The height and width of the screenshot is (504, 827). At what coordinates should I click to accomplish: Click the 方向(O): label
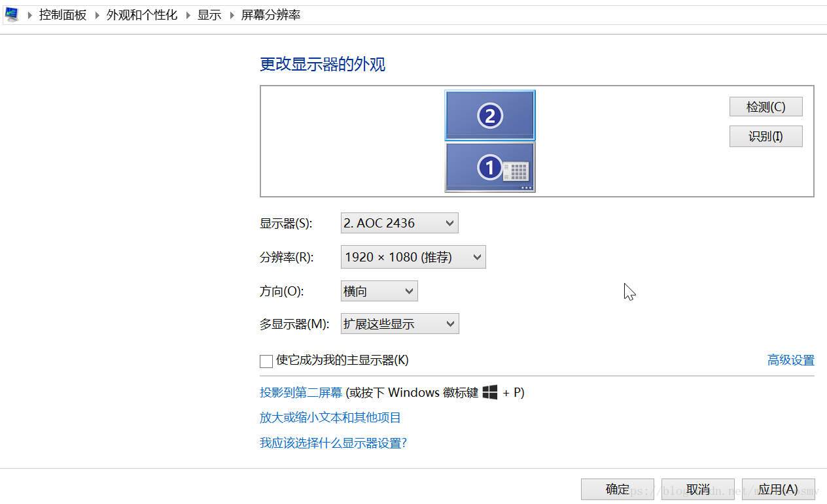282,292
